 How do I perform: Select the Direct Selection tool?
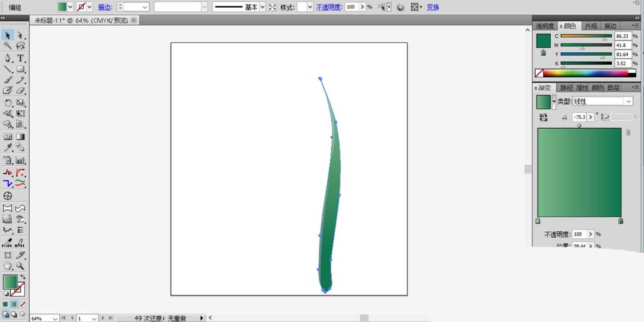(x=21, y=35)
